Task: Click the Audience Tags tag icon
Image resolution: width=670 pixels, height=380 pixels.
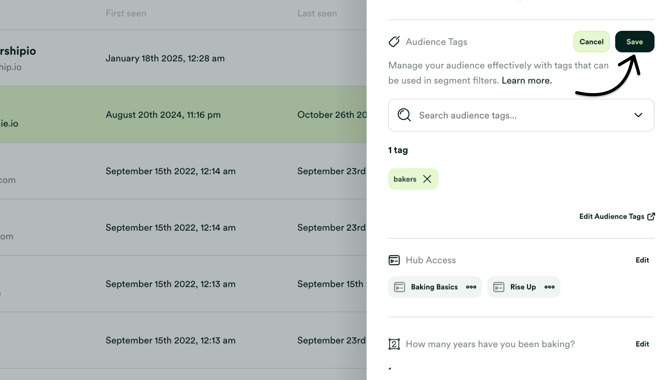Action: [x=394, y=41]
